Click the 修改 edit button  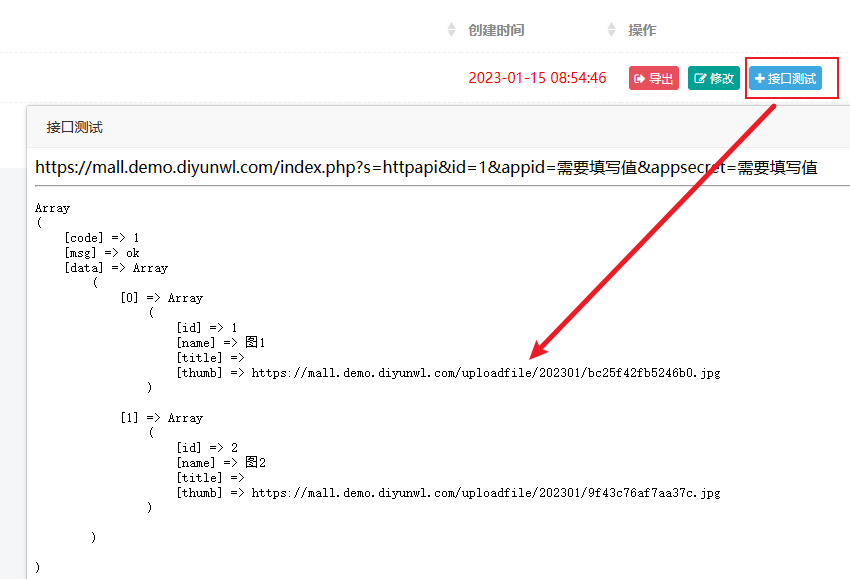pyautogui.click(x=713, y=78)
